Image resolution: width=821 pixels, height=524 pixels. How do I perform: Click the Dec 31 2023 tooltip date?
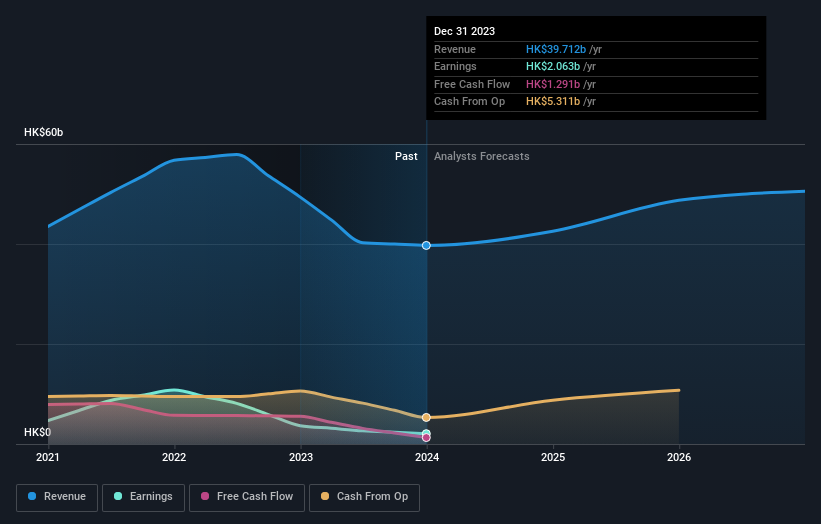click(464, 31)
